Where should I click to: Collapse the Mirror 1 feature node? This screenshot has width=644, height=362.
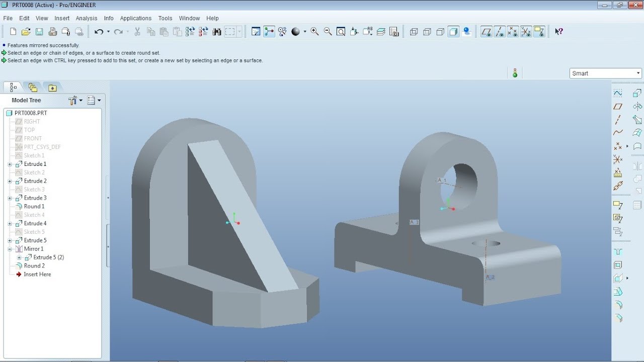(x=10, y=249)
